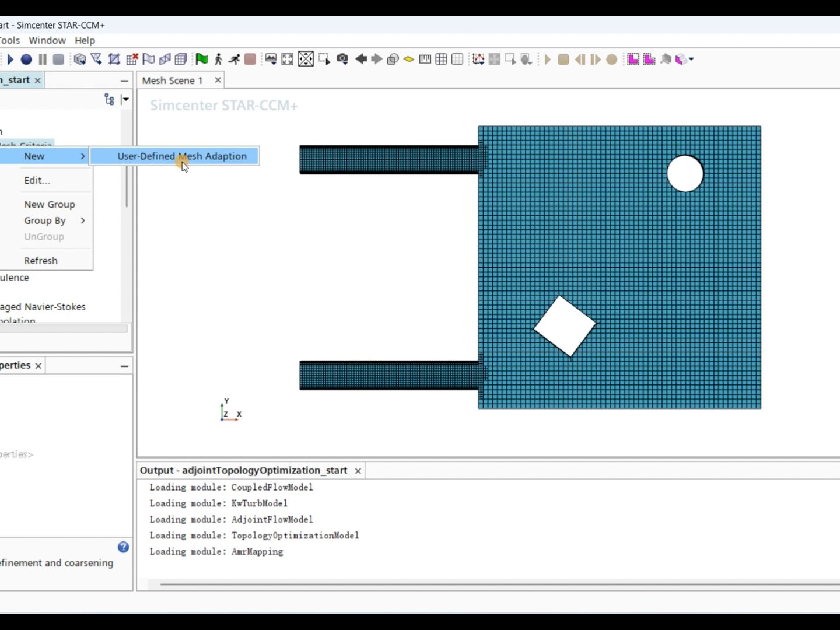Click the gray Stop Macro square icon
840x630 pixels.
58,59
